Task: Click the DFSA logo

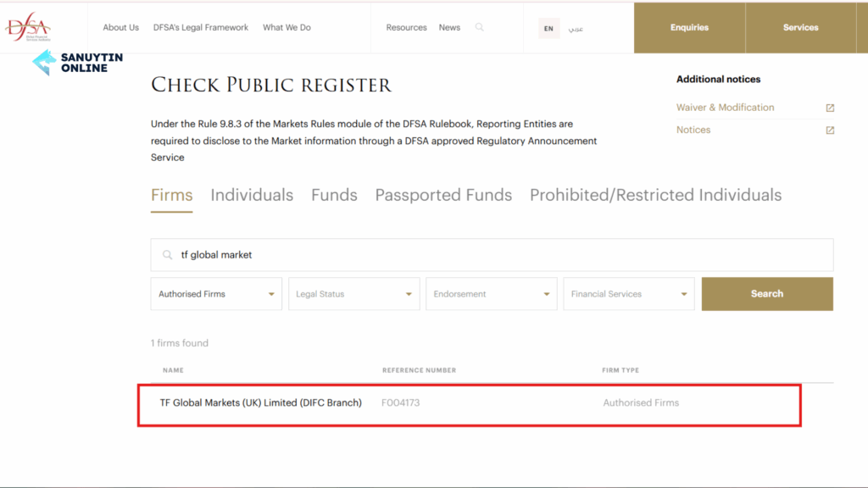Action: click(x=28, y=26)
